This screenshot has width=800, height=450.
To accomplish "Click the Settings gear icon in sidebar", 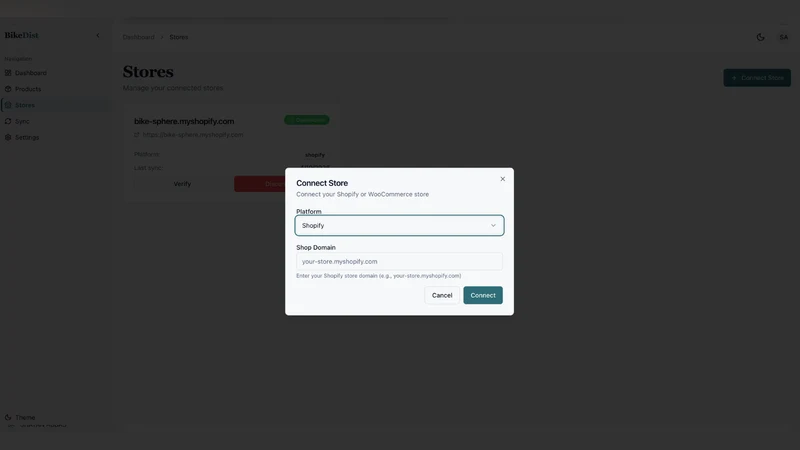I will click(x=8, y=137).
